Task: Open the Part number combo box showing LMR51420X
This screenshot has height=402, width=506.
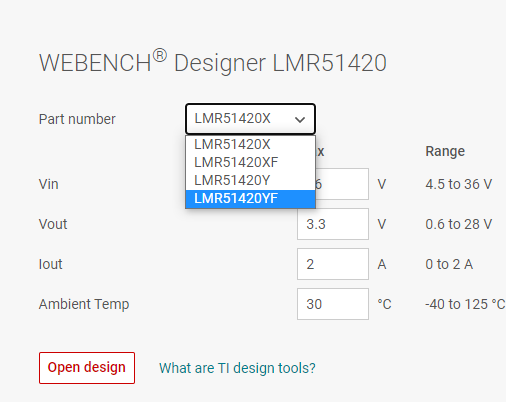Action: (250, 119)
